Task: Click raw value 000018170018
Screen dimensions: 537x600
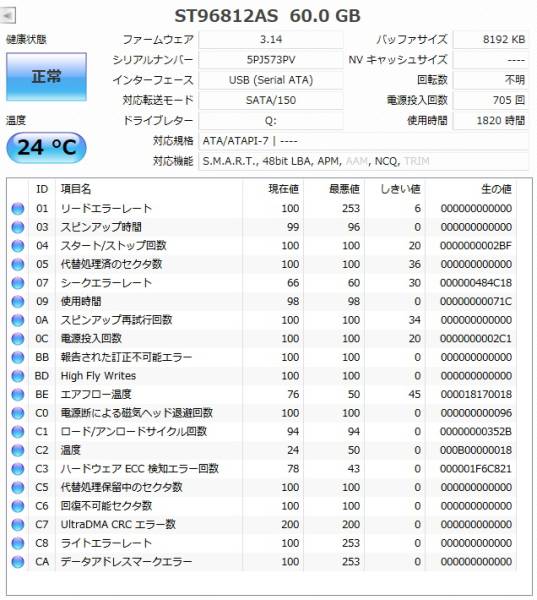Action: (476, 395)
